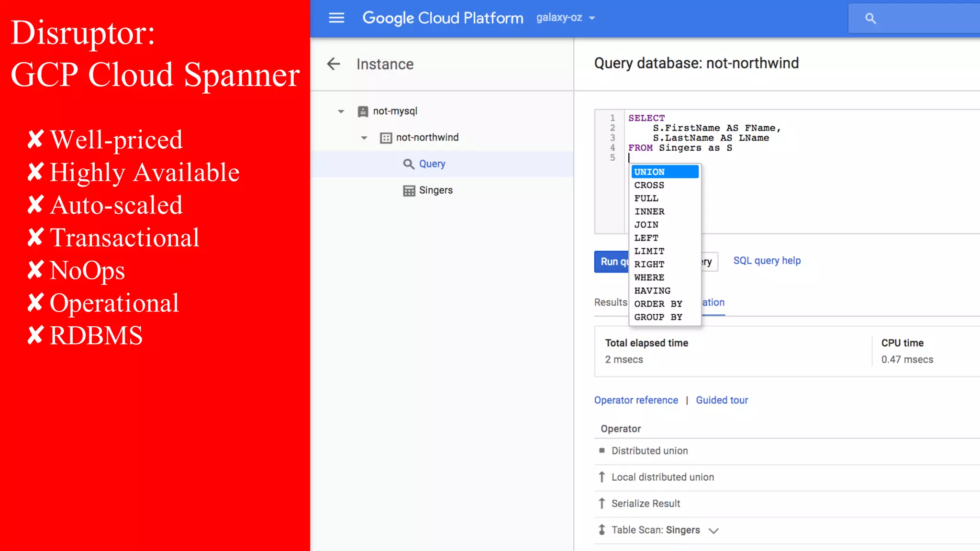
Task: Choose RIGHT from autocomplete list
Action: [x=665, y=264]
